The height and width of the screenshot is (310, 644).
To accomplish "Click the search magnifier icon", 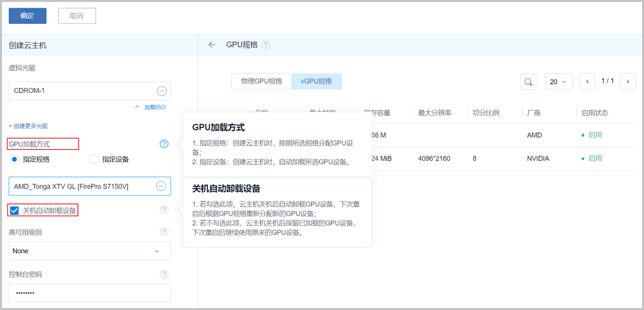I will (x=528, y=82).
